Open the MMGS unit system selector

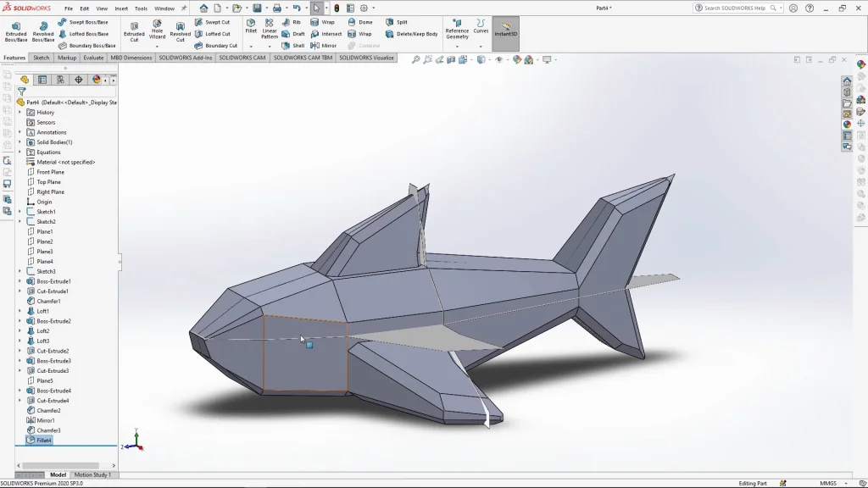tap(830, 483)
